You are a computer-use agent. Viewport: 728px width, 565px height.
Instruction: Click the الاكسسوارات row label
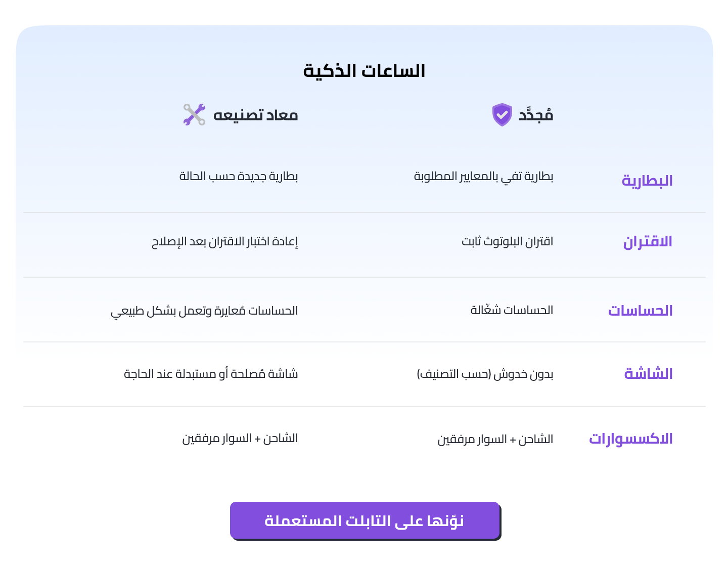click(630, 439)
